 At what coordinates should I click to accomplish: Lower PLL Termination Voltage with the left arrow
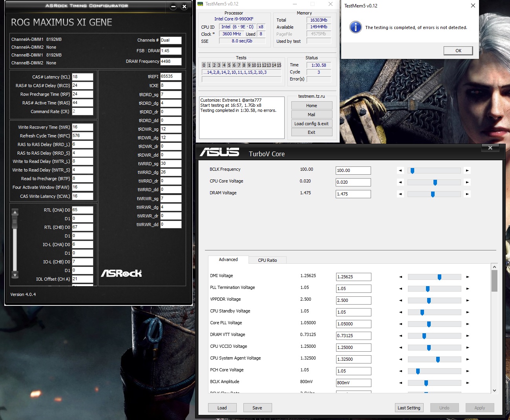point(400,289)
